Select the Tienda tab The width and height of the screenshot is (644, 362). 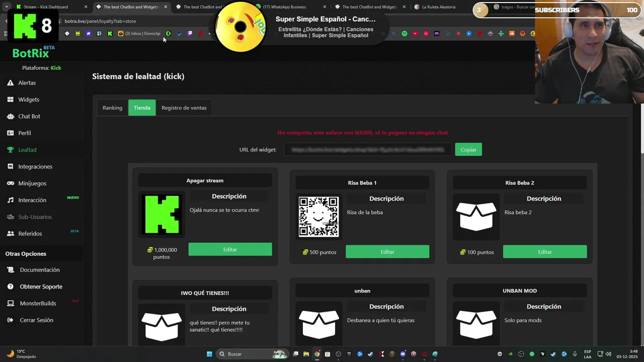point(142,108)
